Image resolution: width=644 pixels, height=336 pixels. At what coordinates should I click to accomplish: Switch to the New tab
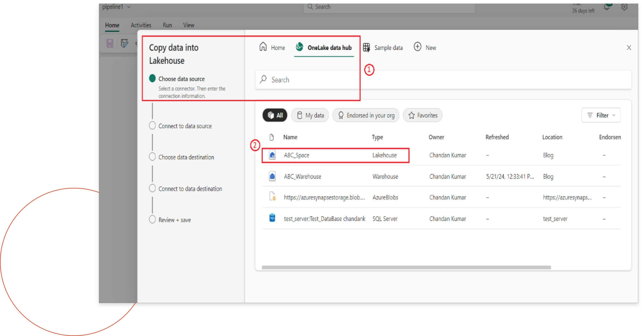tap(425, 47)
